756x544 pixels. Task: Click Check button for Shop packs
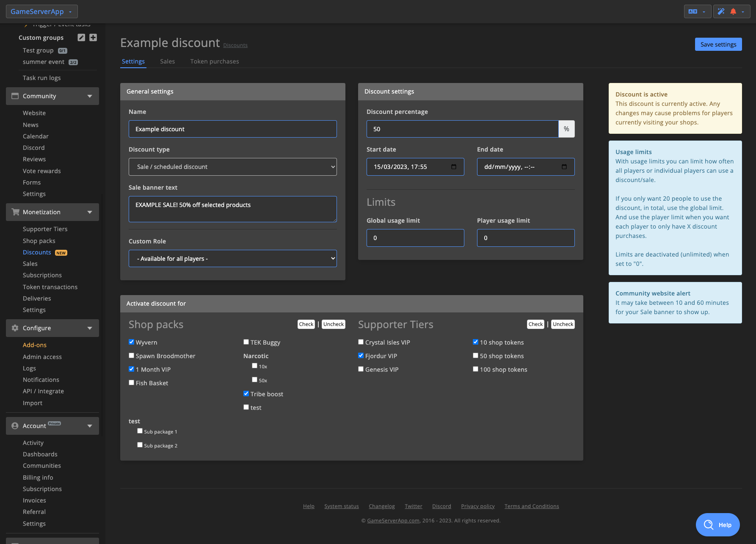[x=306, y=324]
